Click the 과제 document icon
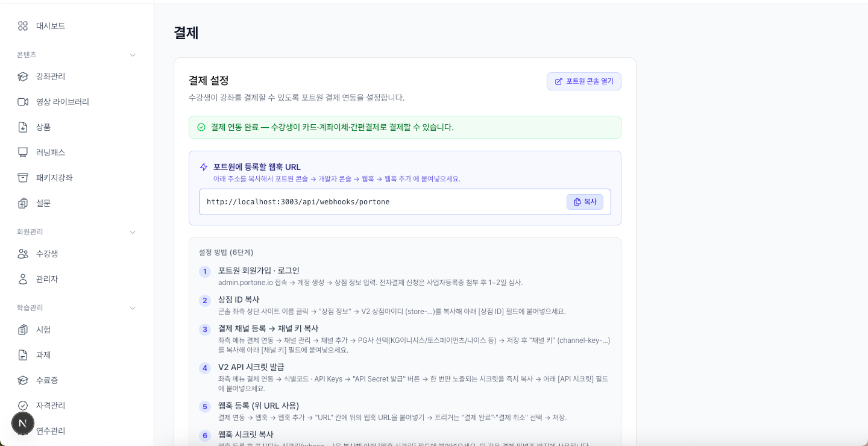This screenshot has height=446, width=868. tap(23, 355)
